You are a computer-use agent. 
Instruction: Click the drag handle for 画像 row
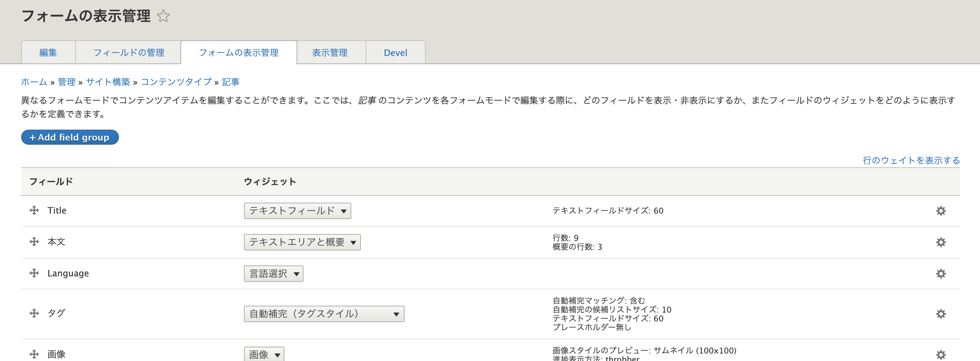(x=34, y=354)
